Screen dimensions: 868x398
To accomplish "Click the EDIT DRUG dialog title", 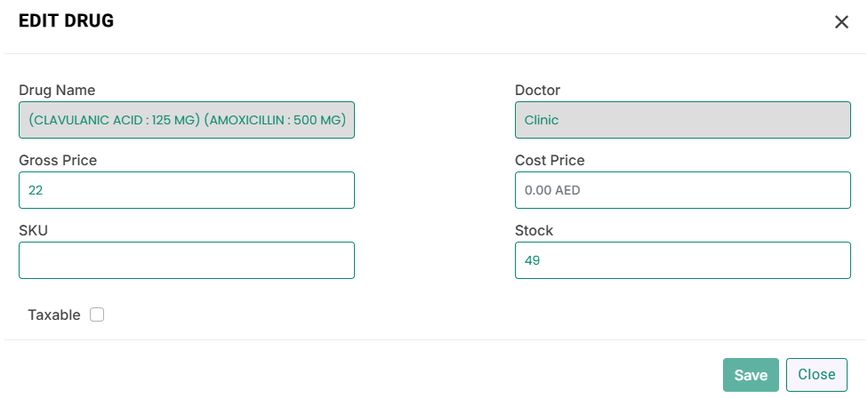I will click(x=67, y=21).
